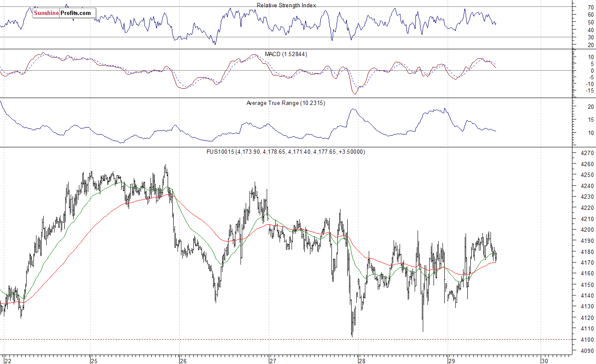The image size is (596, 364).
Task: Click the RSI 70 axis label
Action: (x=590, y=7)
